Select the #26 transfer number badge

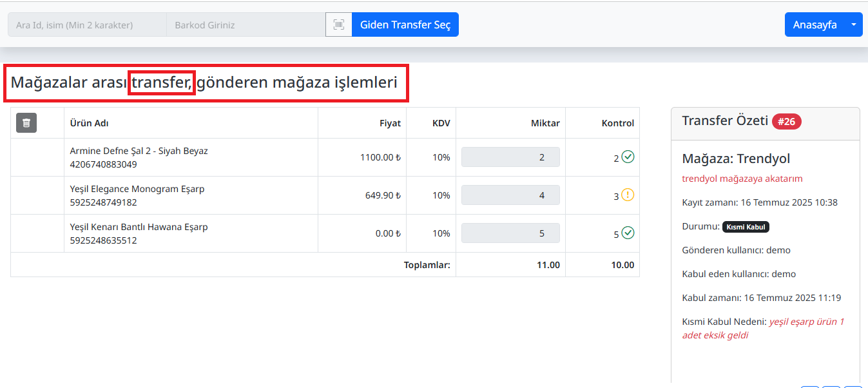pos(786,121)
